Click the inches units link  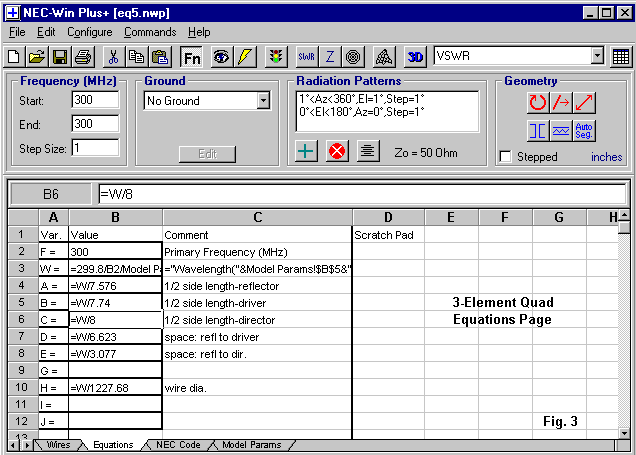click(x=606, y=157)
